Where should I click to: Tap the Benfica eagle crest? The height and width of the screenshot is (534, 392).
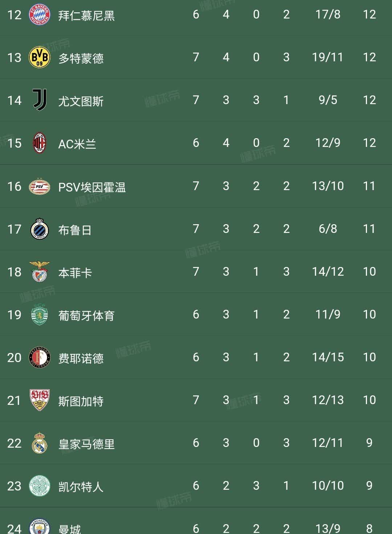pos(39,272)
